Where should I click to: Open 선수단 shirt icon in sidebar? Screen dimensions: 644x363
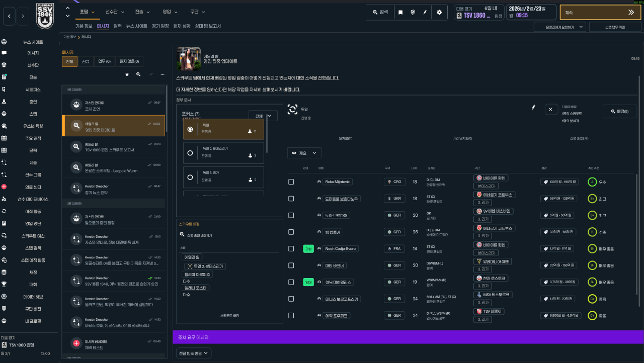point(4,65)
